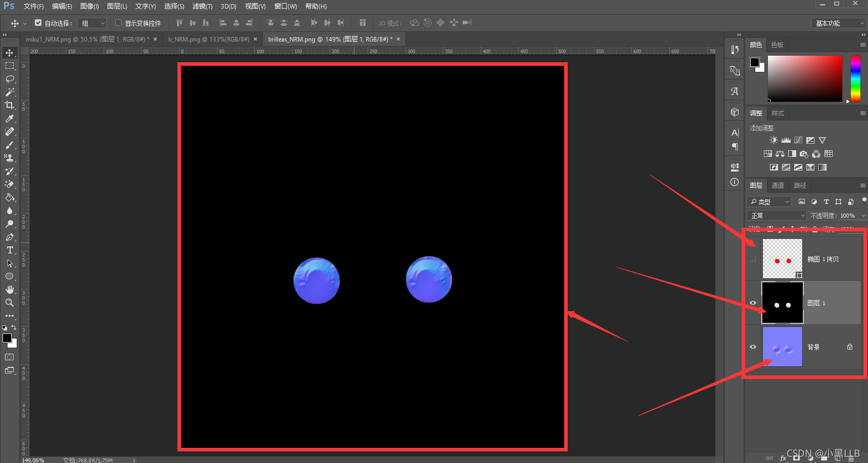Open the Auto-Select 组 dropdown
Image resolution: width=868 pixels, height=463 pixels.
pyautogui.click(x=93, y=23)
